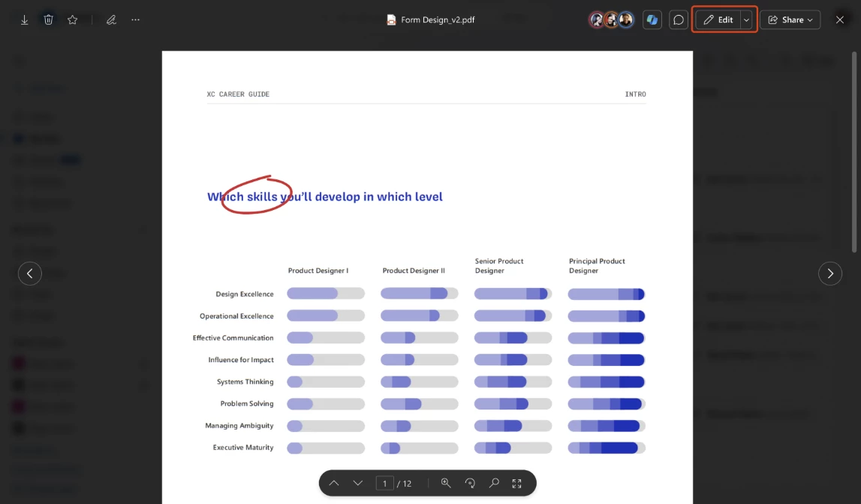
Task: Click the 'Systems Thinking' row label
Action: tap(245, 382)
